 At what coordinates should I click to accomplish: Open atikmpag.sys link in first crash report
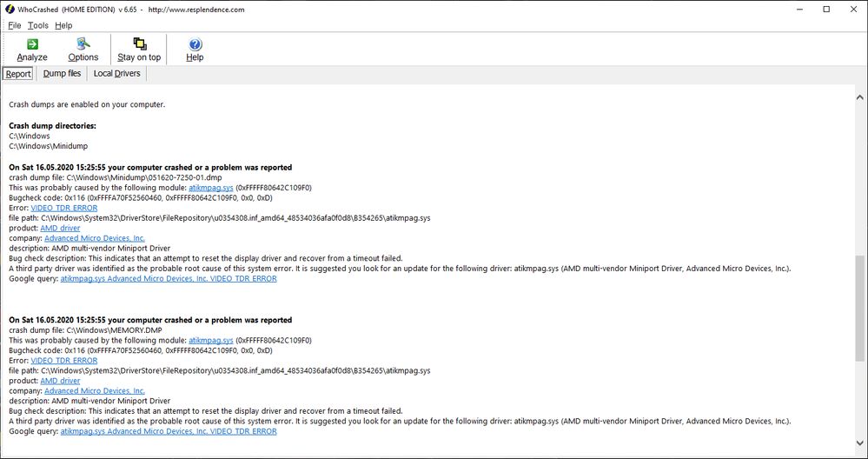point(211,188)
